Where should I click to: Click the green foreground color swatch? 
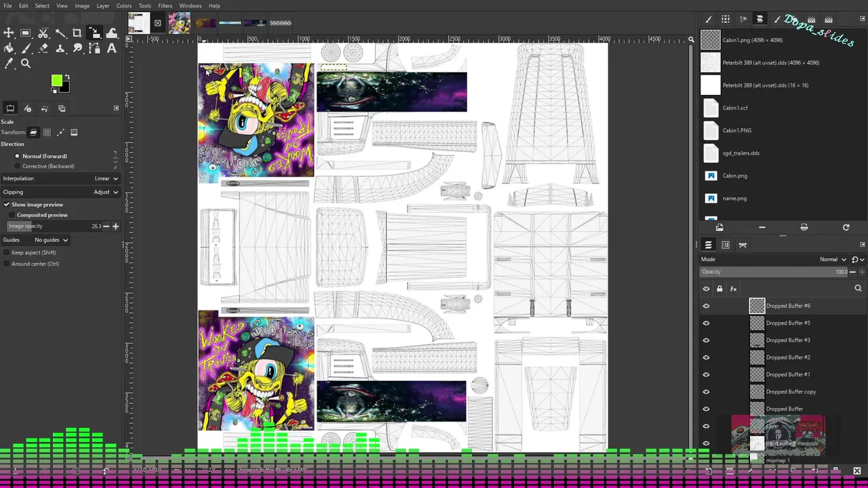click(56, 81)
